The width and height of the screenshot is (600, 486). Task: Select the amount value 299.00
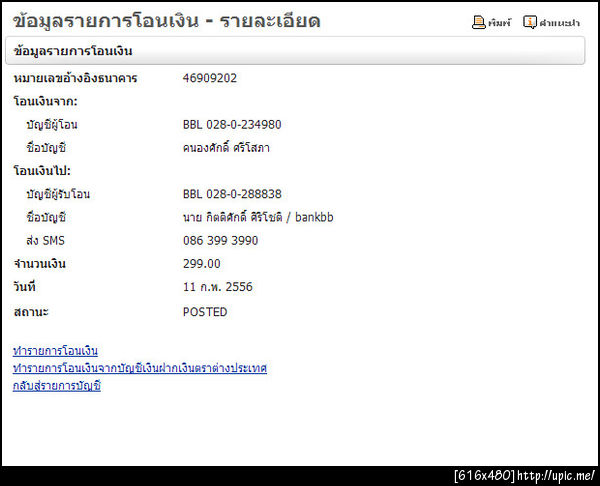[202, 264]
